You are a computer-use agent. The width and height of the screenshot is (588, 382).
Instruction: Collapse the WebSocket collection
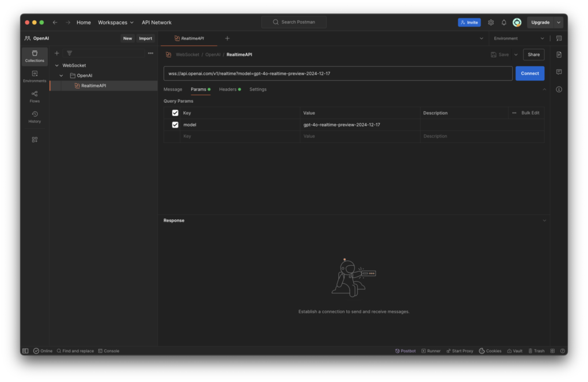pyautogui.click(x=57, y=65)
